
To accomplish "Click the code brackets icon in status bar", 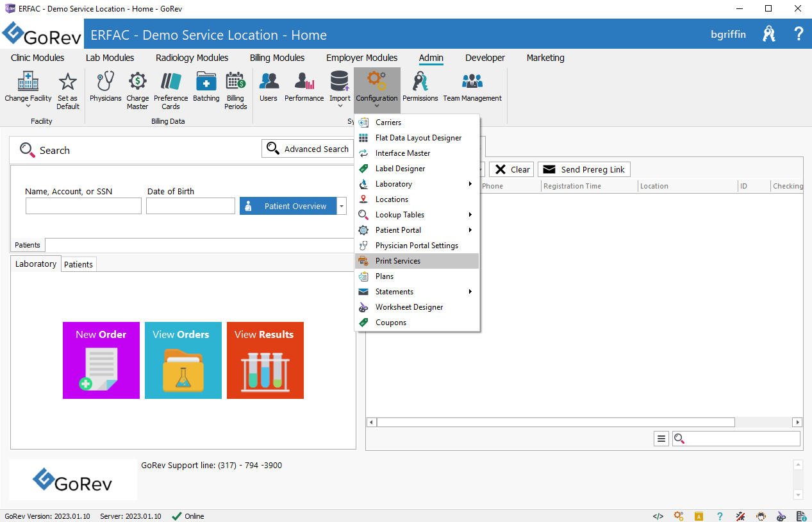I will coord(658,516).
